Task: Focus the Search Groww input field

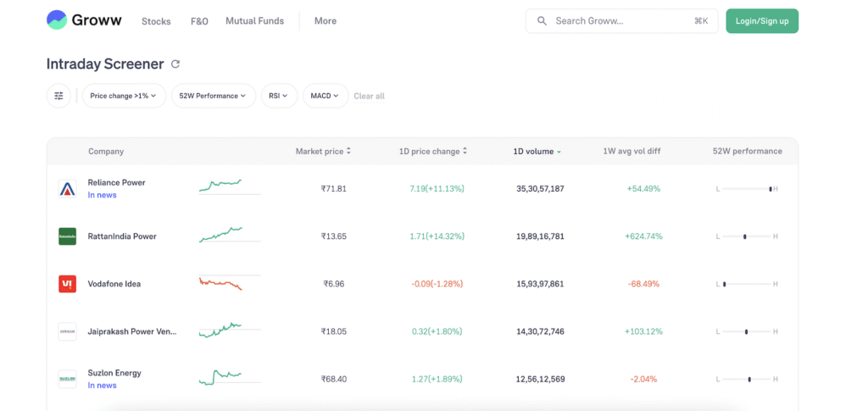Action: point(621,21)
